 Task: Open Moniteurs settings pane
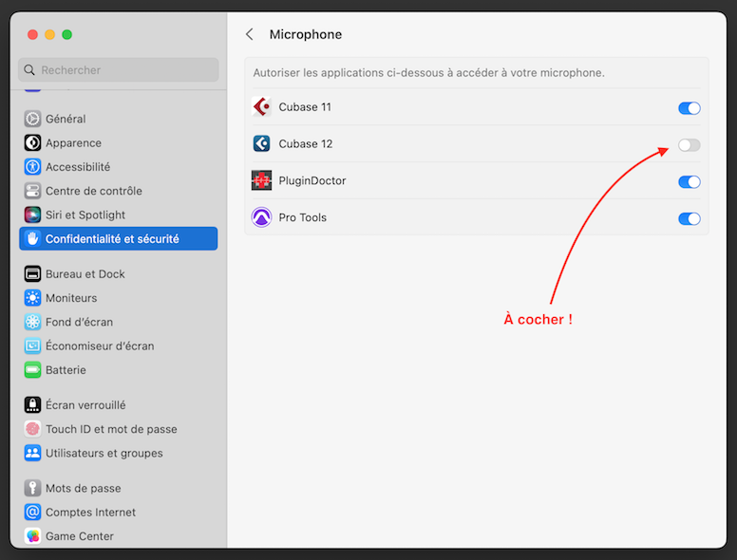point(71,298)
